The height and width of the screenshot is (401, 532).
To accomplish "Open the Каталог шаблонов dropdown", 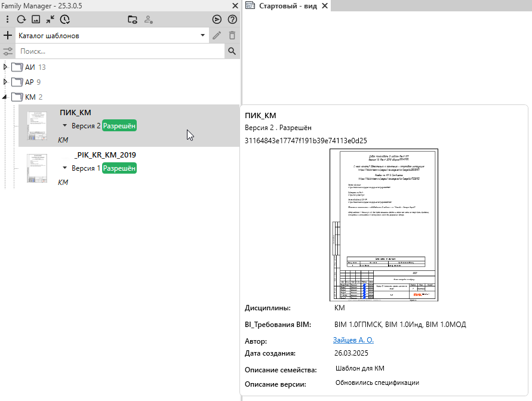I will coord(112,35).
